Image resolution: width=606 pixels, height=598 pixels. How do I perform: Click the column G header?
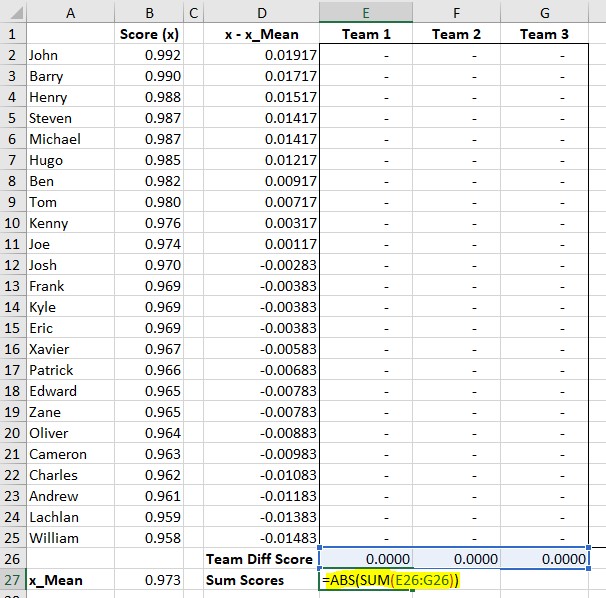pyautogui.click(x=544, y=12)
